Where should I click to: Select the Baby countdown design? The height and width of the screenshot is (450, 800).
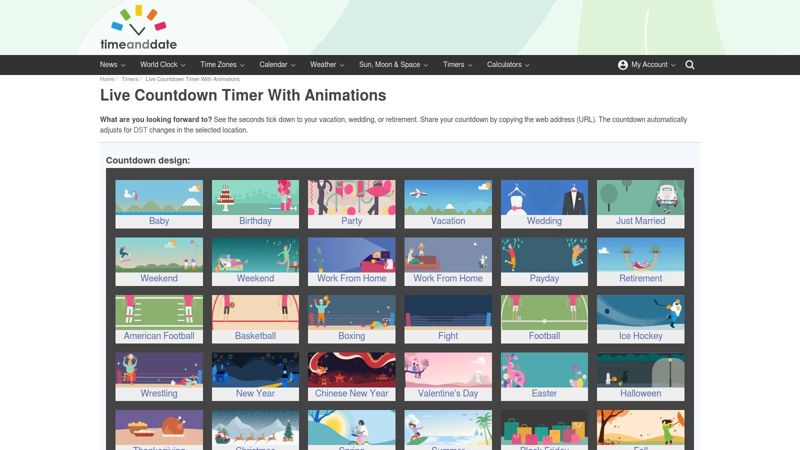click(159, 204)
